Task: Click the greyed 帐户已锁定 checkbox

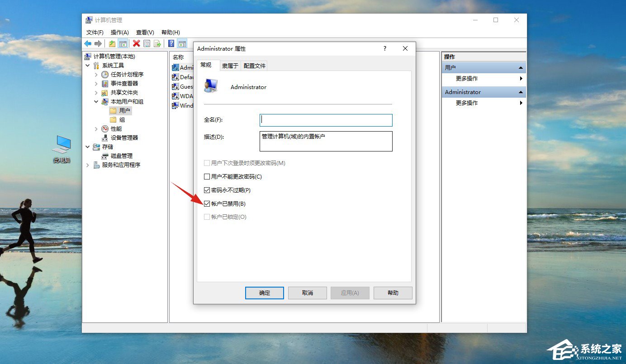Action: click(207, 217)
